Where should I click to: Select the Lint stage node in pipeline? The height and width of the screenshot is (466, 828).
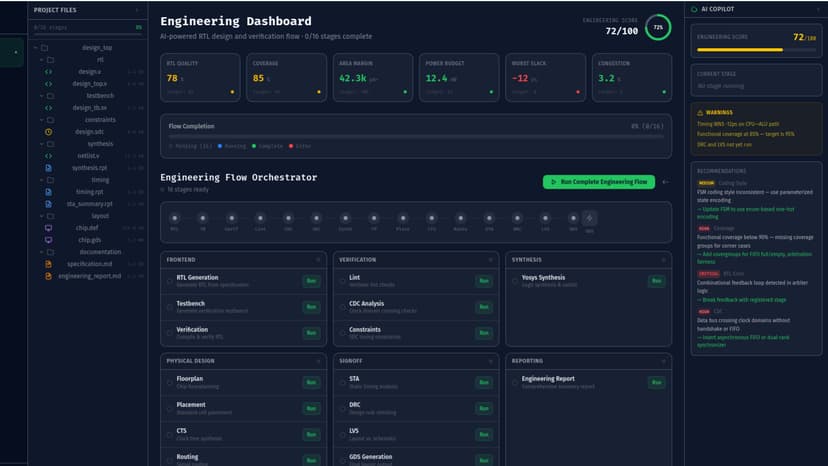coord(260,218)
